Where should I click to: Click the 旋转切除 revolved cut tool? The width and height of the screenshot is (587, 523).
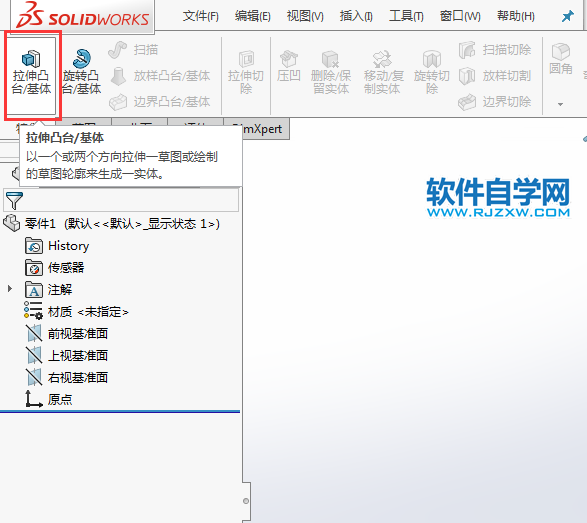click(432, 73)
